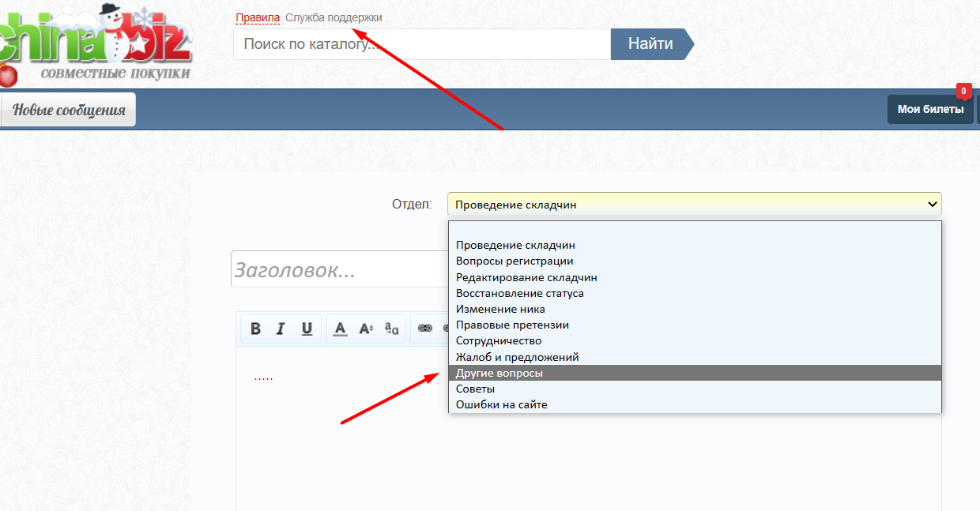Toggle bold formatting in the editor
The height and width of the screenshot is (511, 980).
255,329
